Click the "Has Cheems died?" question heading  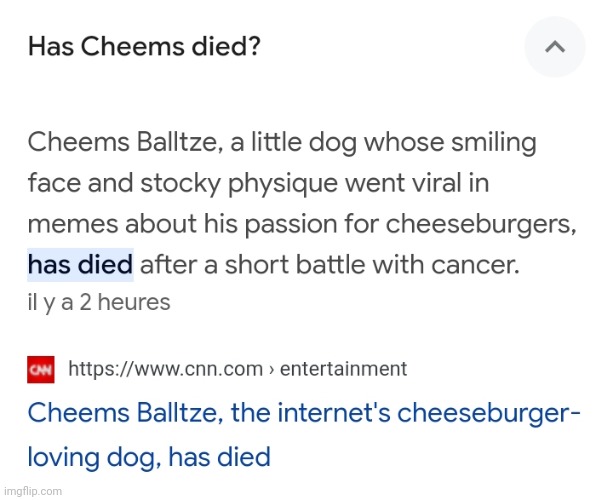coord(144,46)
